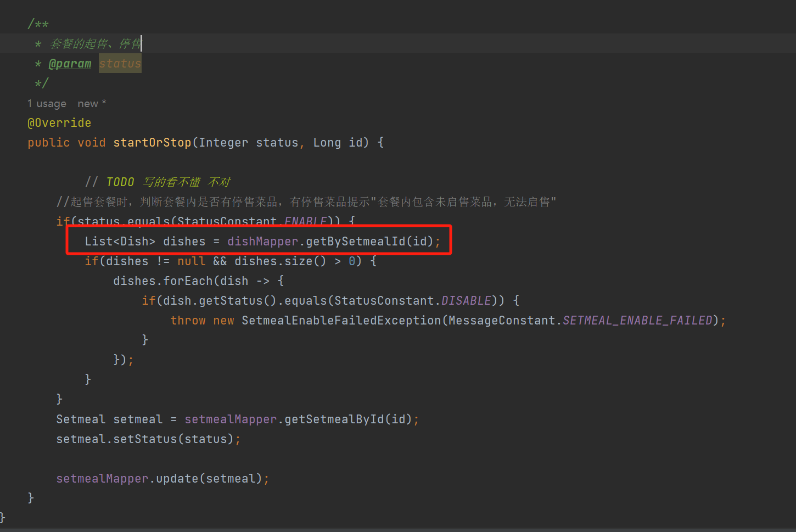Click 'Setmeal setmeal' variable declaration

tap(109, 419)
